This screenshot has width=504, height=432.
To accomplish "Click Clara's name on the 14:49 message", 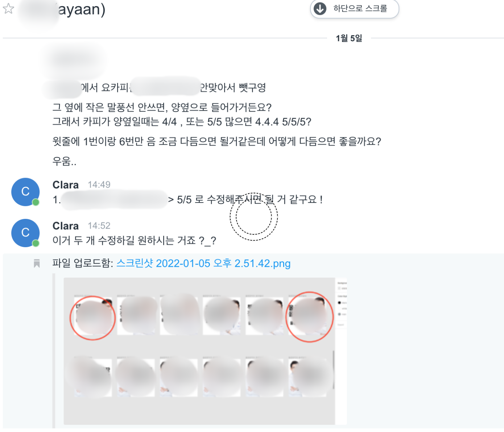I will point(66,185).
